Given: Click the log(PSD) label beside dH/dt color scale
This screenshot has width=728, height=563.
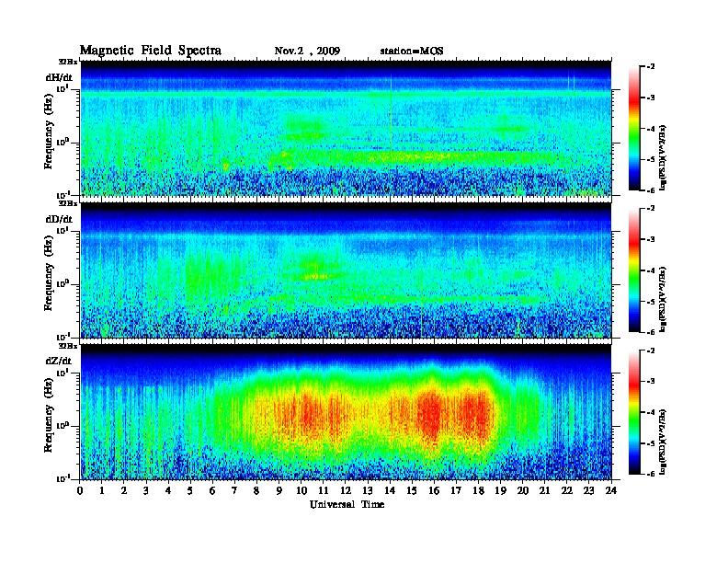Looking at the screenshot, I should (663, 157).
